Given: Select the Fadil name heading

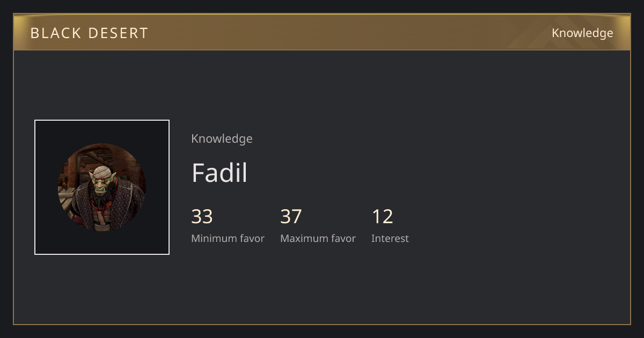Looking at the screenshot, I should point(219,173).
